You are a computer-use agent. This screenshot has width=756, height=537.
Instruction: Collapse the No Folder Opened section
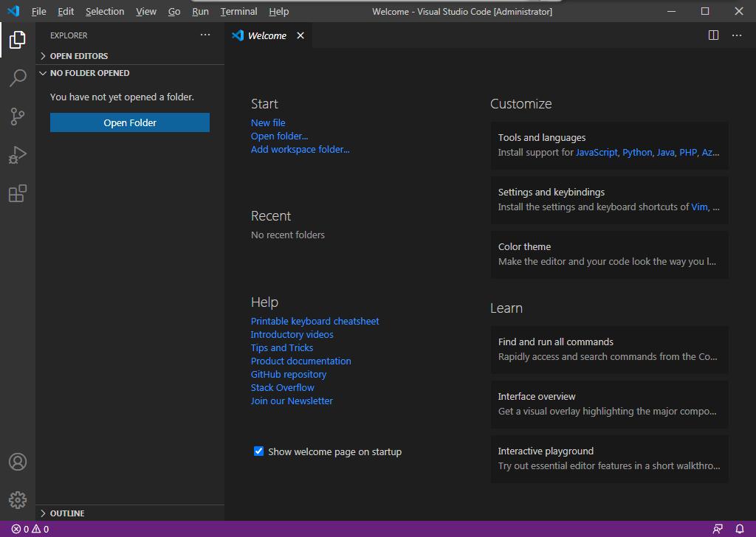point(89,73)
